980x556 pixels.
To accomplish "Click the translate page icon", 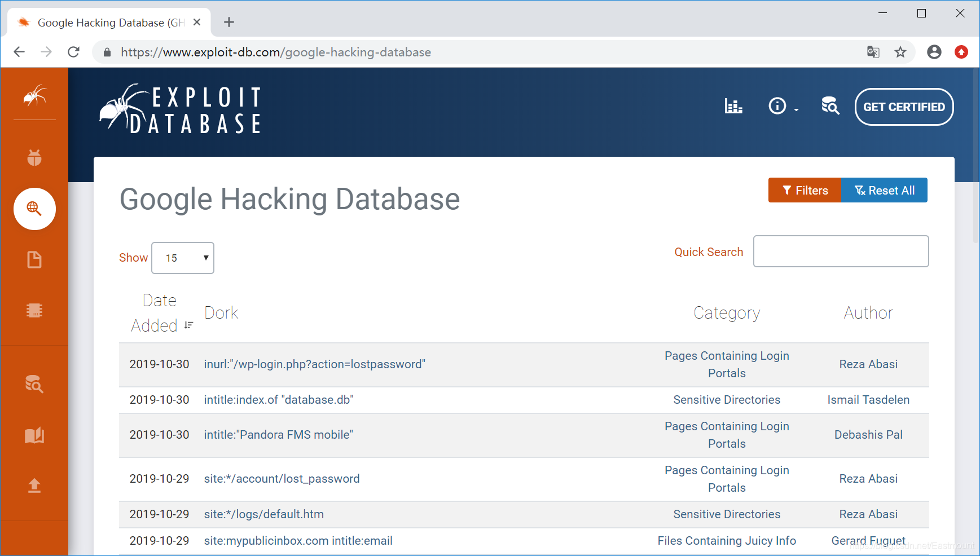I will [873, 52].
